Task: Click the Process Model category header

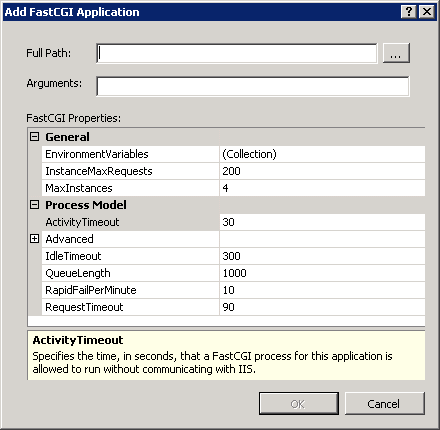Action: tap(86, 205)
